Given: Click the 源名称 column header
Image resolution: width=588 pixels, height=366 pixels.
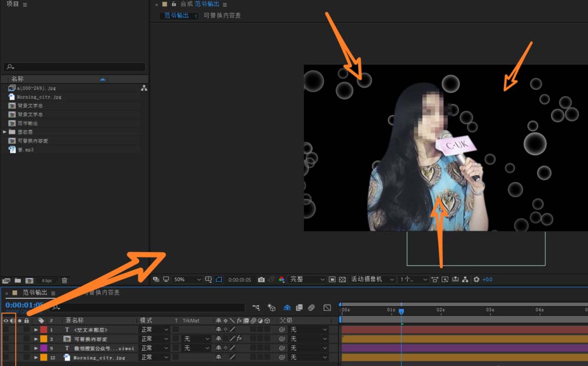Looking at the screenshot, I should tap(74, 320).
